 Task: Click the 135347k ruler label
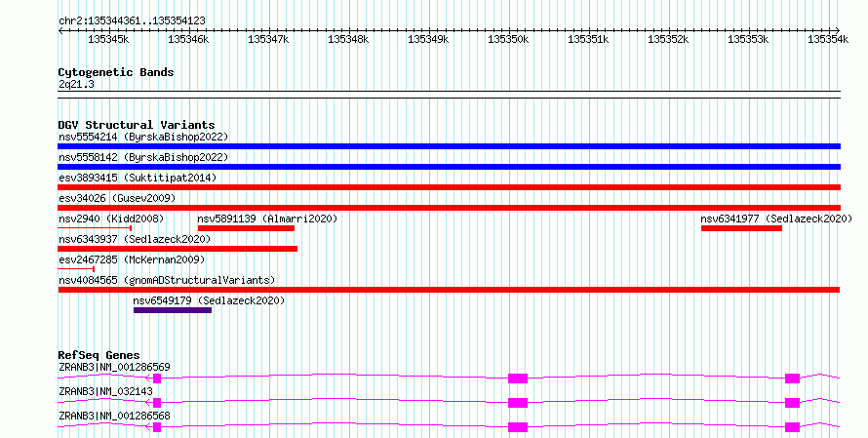click(268, 39)
